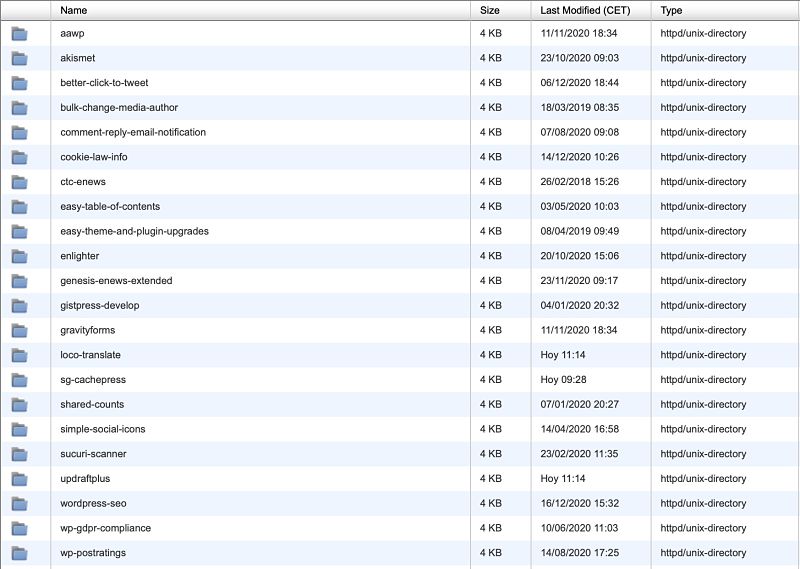Click the folder icon for aawp

click(x=19, y=34)
